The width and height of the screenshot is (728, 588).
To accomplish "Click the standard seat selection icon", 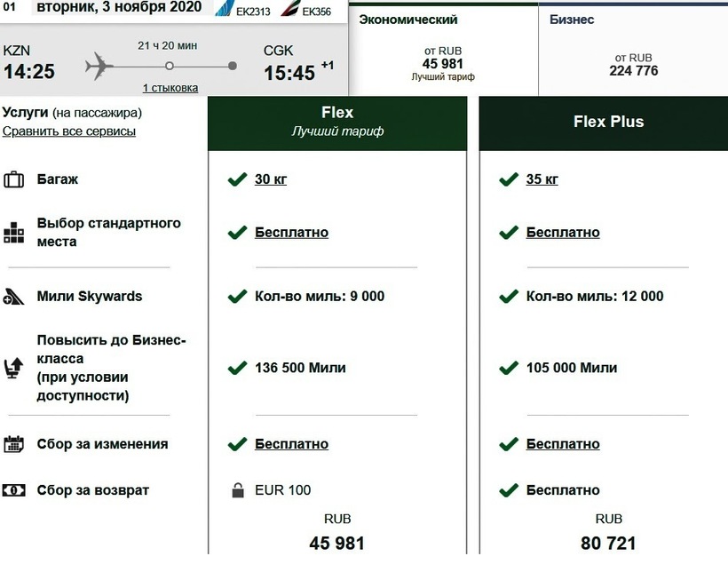I will [x=13, y=233].
